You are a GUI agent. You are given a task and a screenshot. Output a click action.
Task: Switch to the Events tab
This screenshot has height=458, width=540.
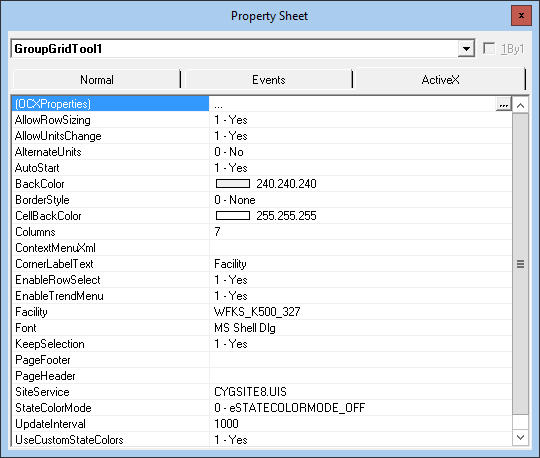269,80
